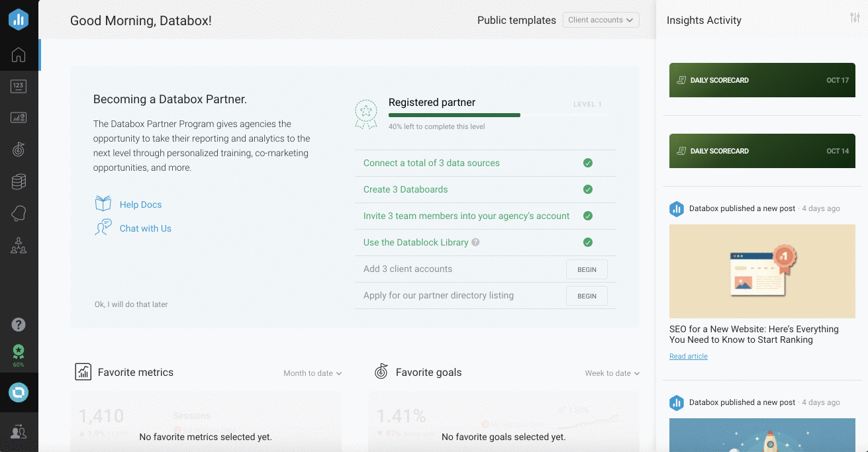Click Begin for Add 3 client accounts
The width and height of the screenshot is (868, 452).
587,269
